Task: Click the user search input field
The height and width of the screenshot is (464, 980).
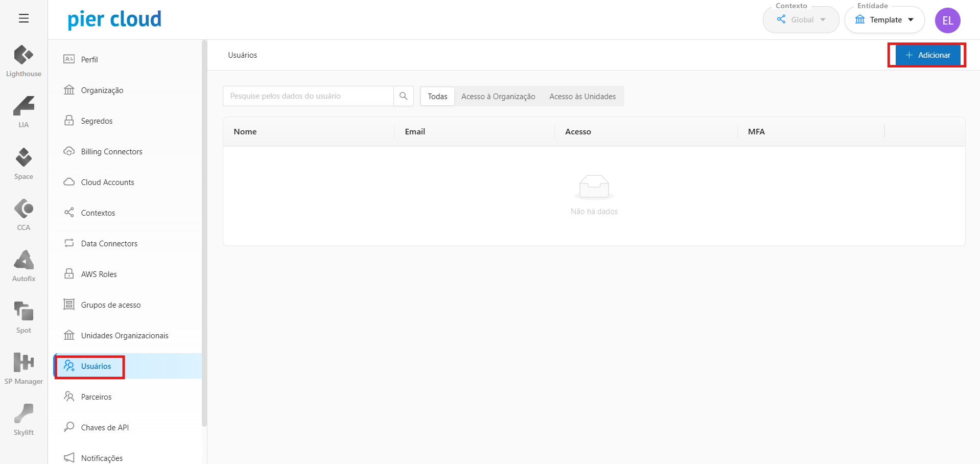Action: point(308,96)
